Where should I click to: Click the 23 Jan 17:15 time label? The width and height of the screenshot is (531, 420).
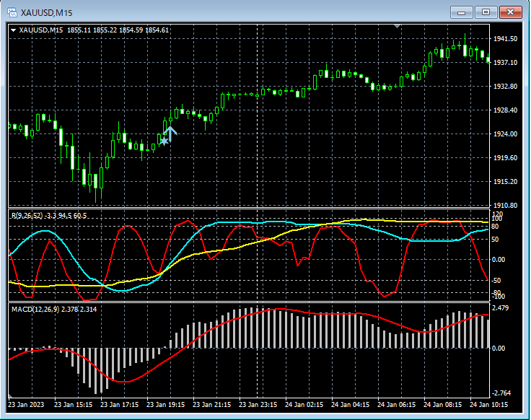pyautogui.click(x=119, y=405)
